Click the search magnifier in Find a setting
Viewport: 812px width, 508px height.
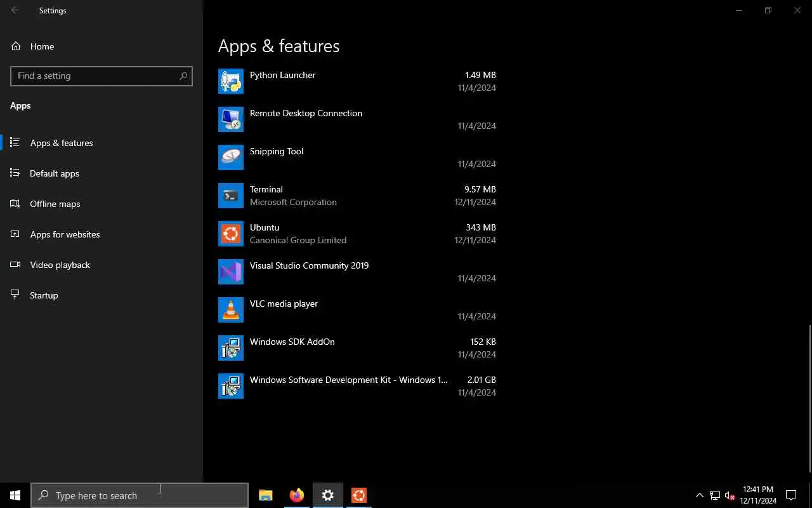(183, 76)
